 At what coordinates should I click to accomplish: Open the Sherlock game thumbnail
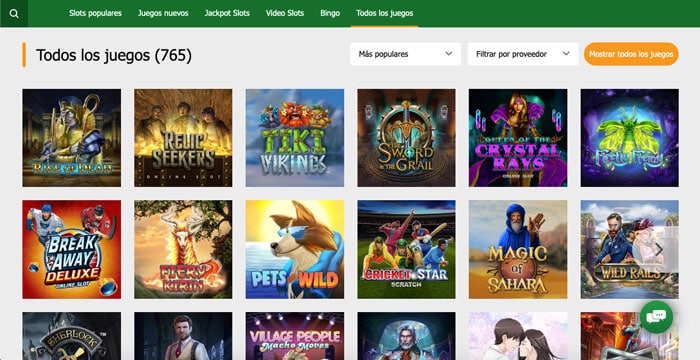[x=71, y=336]
